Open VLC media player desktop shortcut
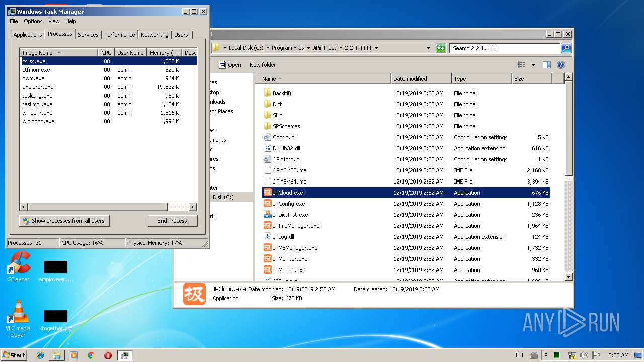The height and width of the screenshot is (362, 644). pos(18,319)
